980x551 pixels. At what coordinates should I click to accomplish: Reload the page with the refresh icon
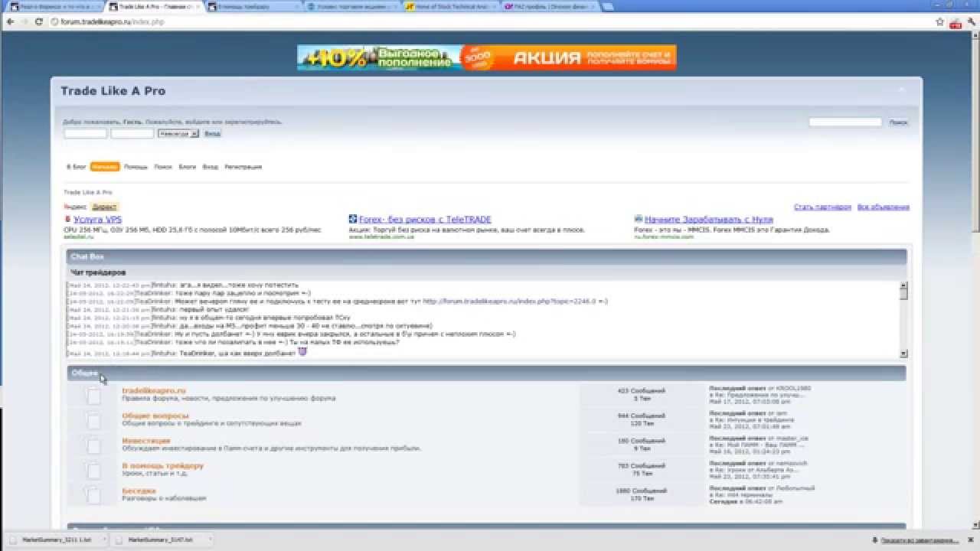coord(39,22)
